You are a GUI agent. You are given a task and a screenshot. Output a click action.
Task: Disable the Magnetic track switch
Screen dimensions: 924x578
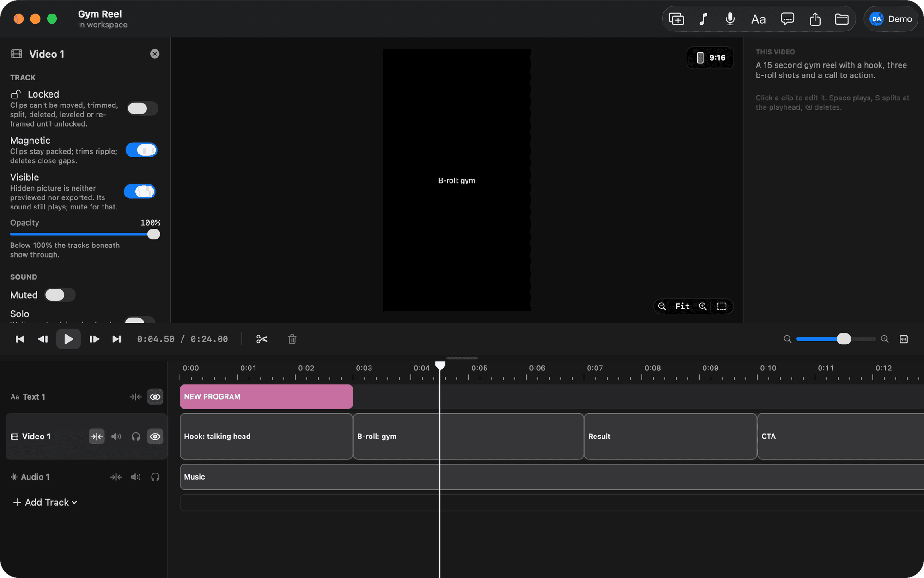tap(141, 150)
